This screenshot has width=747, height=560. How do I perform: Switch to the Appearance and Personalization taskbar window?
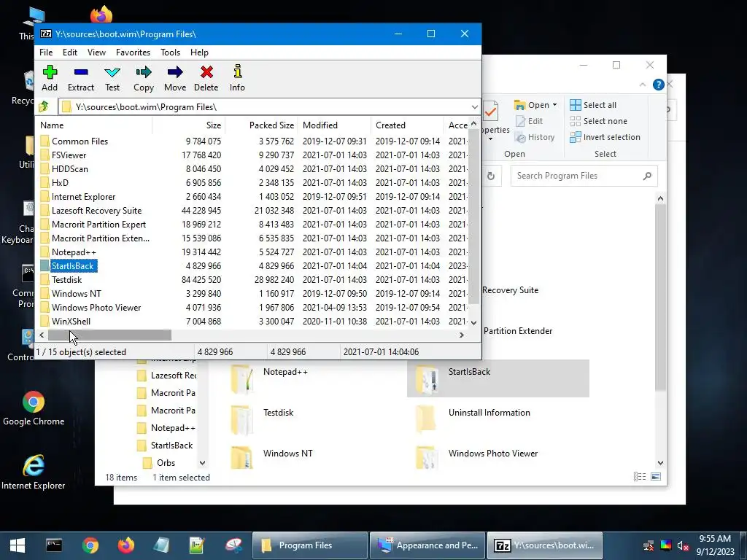pos(427,545)
